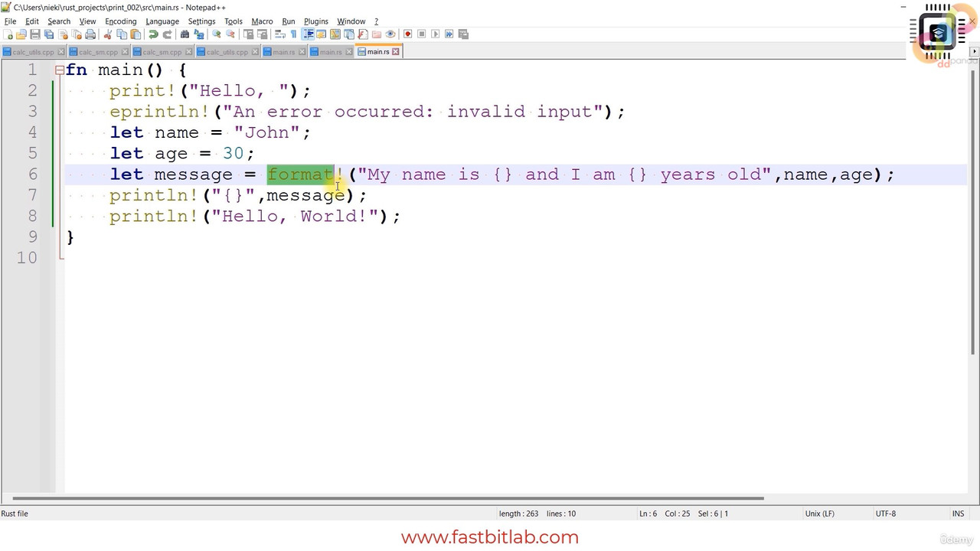
Task: Open the Macro menu
Action: [262, 21]
